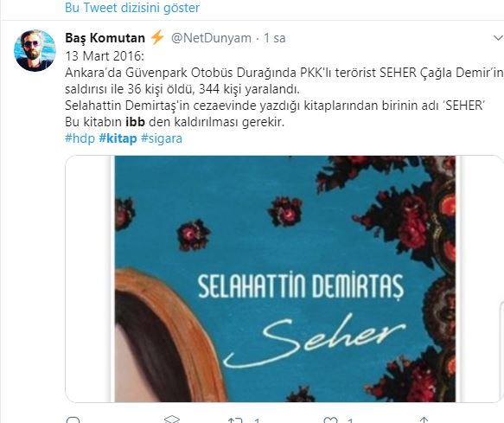Click "Bu Tweet dizisini göster" link

tap(132, 8)
